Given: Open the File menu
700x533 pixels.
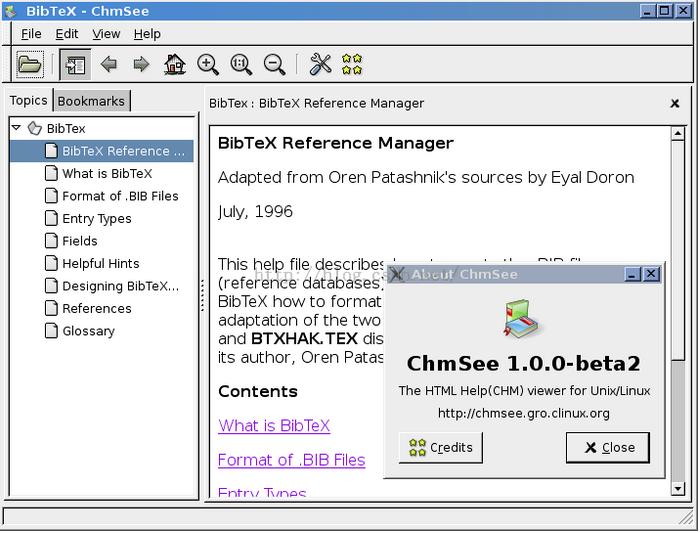Looking at the screenshot, I should click(x=31, y=33).
